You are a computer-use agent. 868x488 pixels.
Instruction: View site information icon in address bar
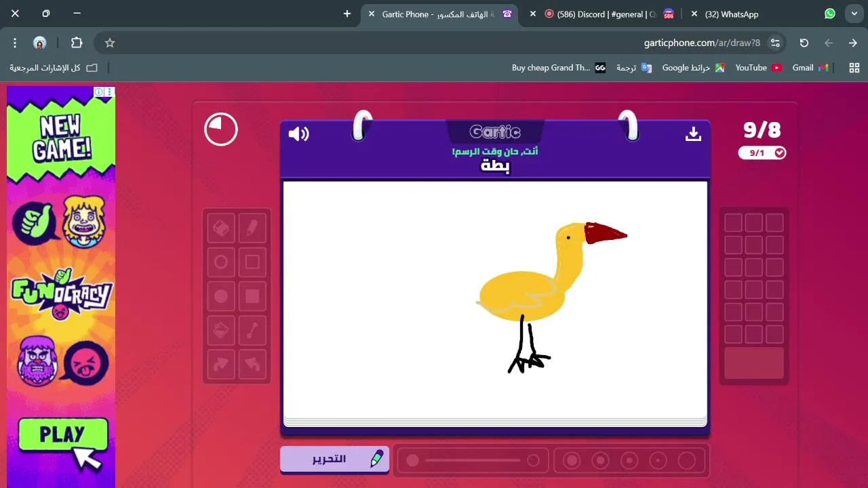[775, 43]
